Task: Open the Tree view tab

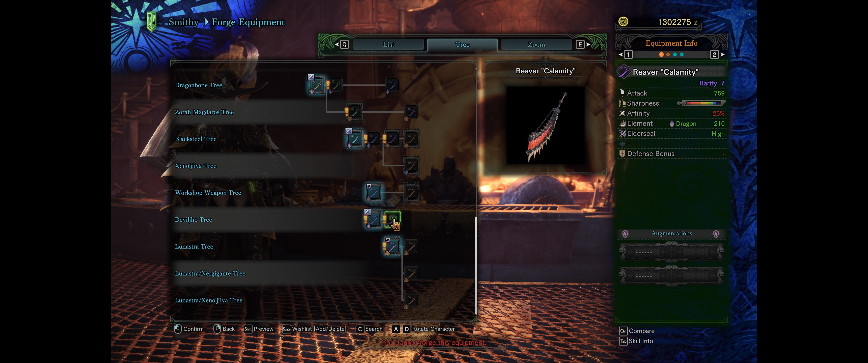Action: click(x=462, y=44)
